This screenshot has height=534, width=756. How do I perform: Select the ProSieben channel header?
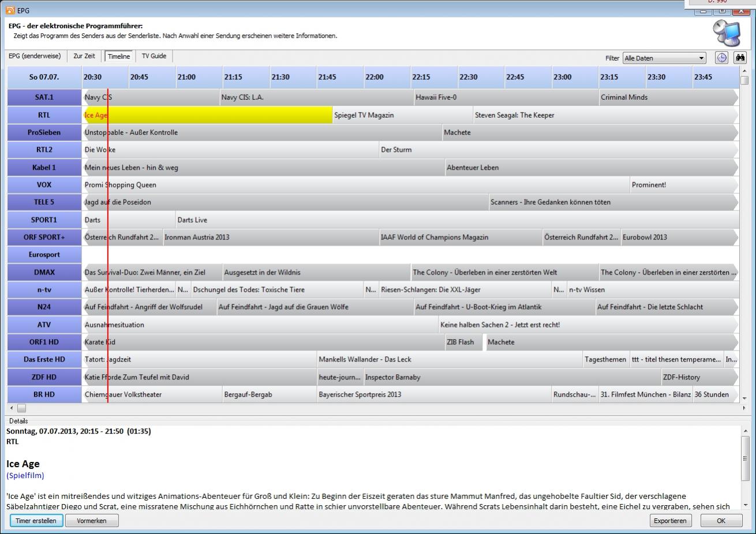coord(44,132)
